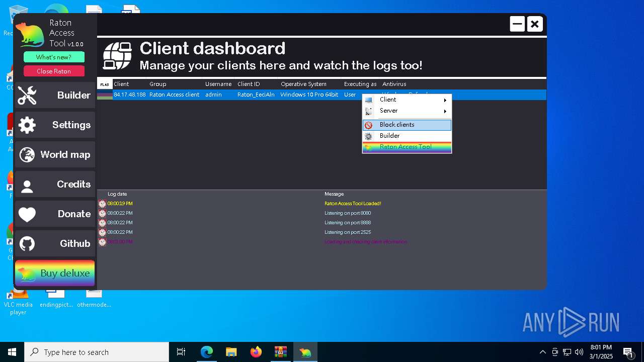Click the rat icon on Buy deluxe
The width and height of the screenshot is (644, 362).
click(26, 274)
